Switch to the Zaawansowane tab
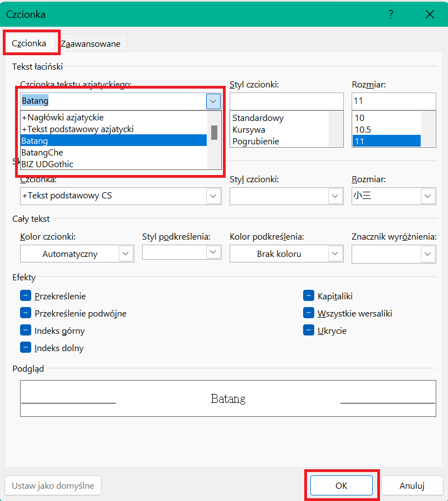This screenshot has width=448, height=501. click(x=91, y=43)
